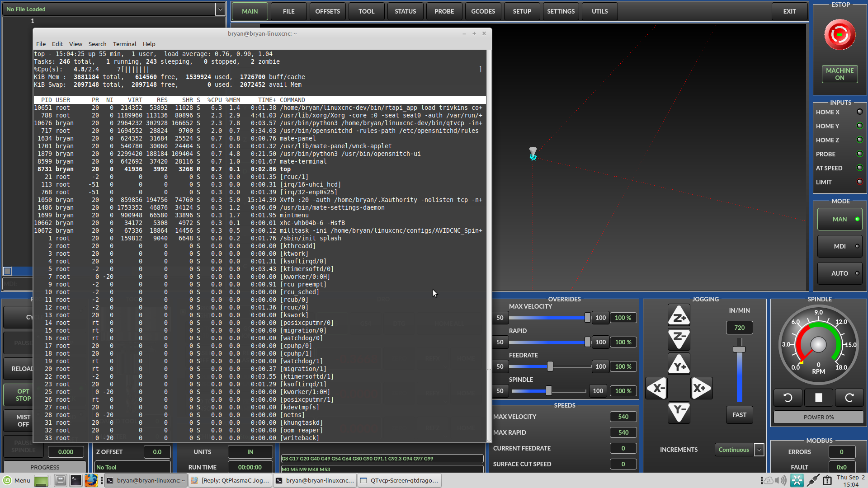The image size is (868, 488).
Task: Show desktop from panel icon
Action: point(41,481)
